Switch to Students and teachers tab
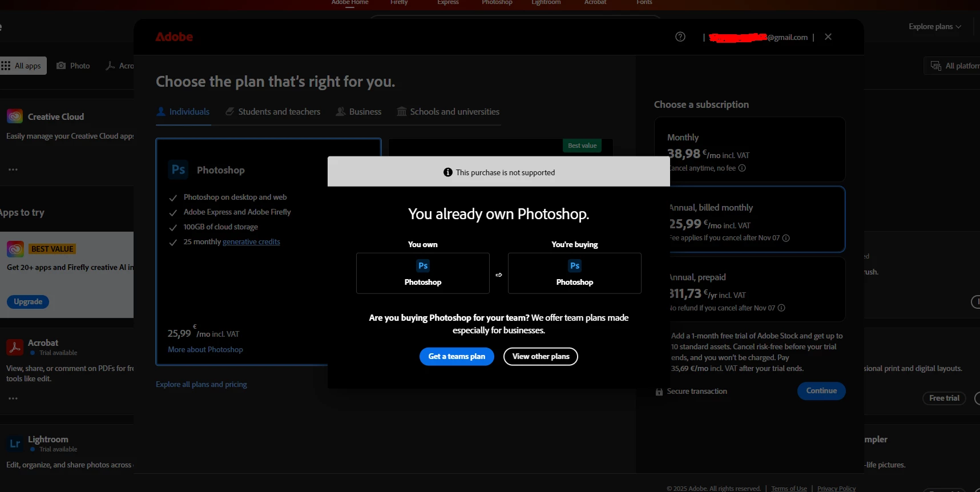The width and height of the screenshot is (980, 492). [x=273, y=112]
